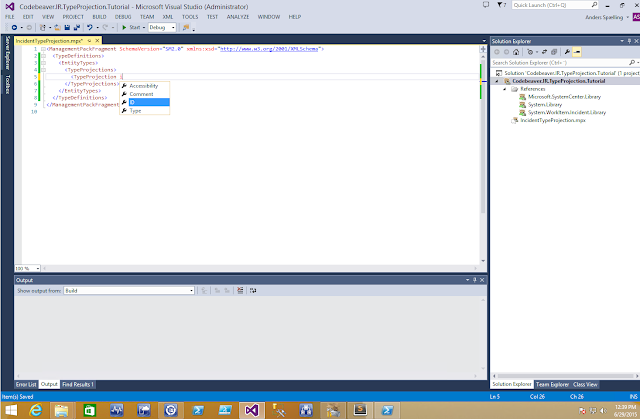Collapse the TypeDefinitions XML outlining node
This screenshot has width=640, height=419.
[43, 56]
